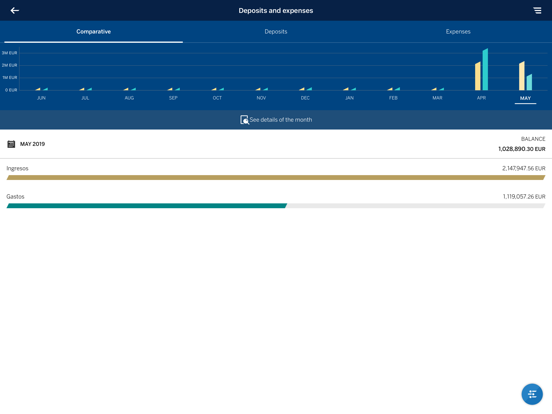Image resolution: width=552 pixels, height=414 pixels.
Task: Click the 0 EUR axis label
Action: pos(11,90)
